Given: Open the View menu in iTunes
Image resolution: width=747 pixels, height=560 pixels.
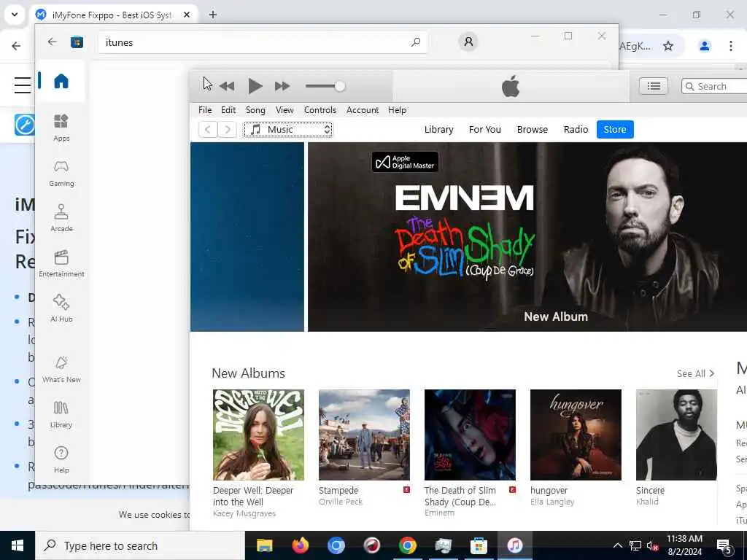Looking at the screenshot, I should click(285, 110).
